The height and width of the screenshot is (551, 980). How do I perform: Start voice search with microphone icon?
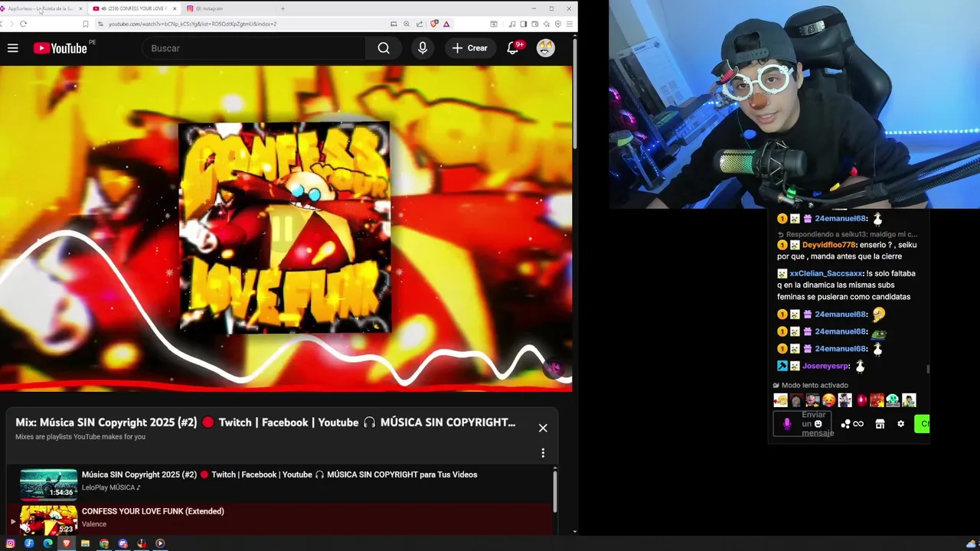click(422, 48)
